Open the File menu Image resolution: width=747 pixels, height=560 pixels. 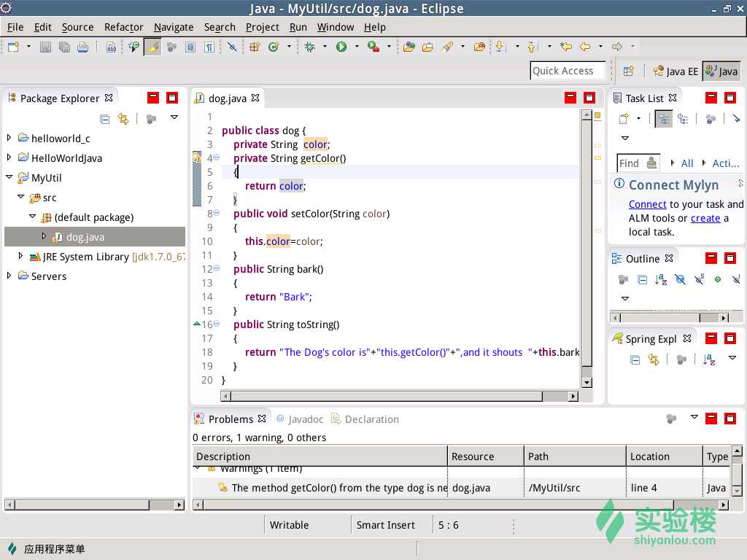click(x=15, y=28)
